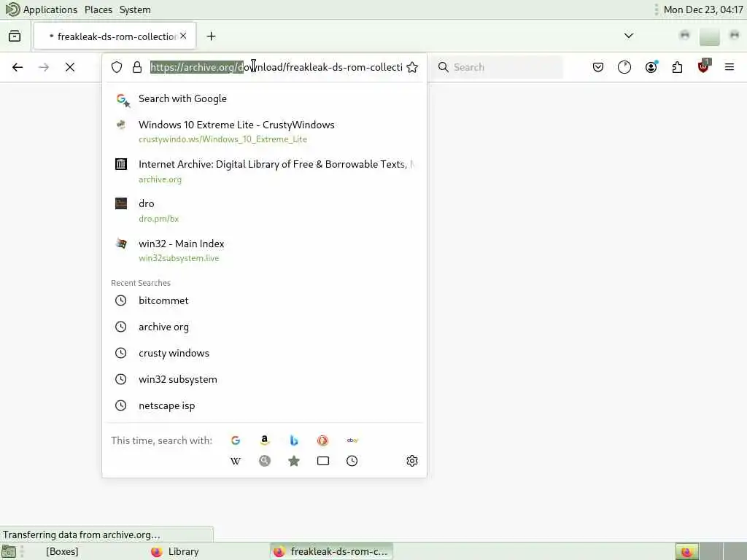The width and height of the screenshot is (747, 560).
Task: Switch to the freakleak-ds-rom-collection tab
Action: [x=115, y=36]
